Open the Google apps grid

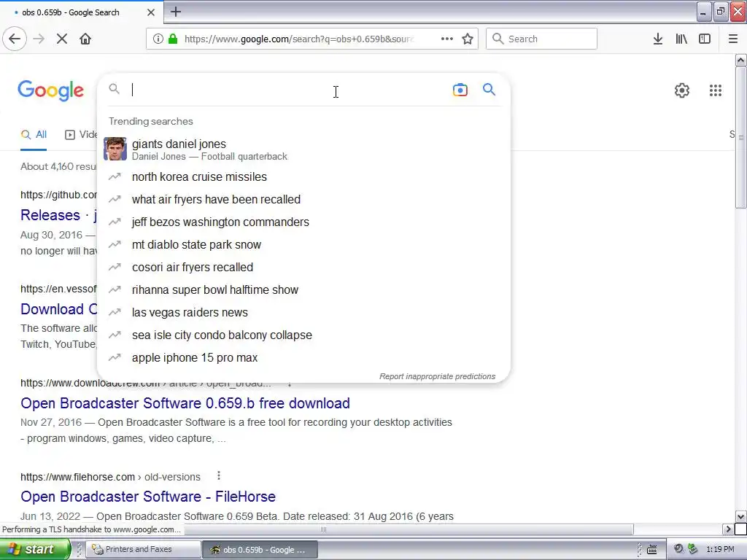(x=716, y=90)
